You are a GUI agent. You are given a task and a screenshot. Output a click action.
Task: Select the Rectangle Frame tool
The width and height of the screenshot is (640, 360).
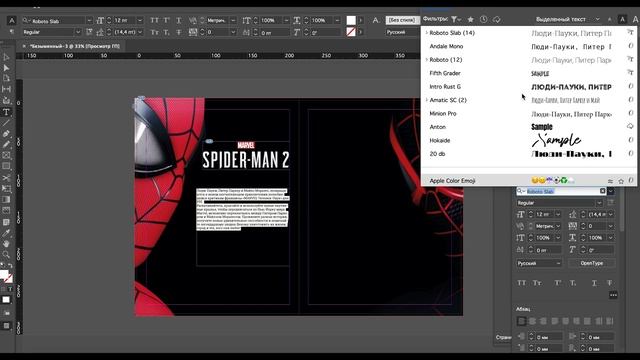(x=6, y=155)
